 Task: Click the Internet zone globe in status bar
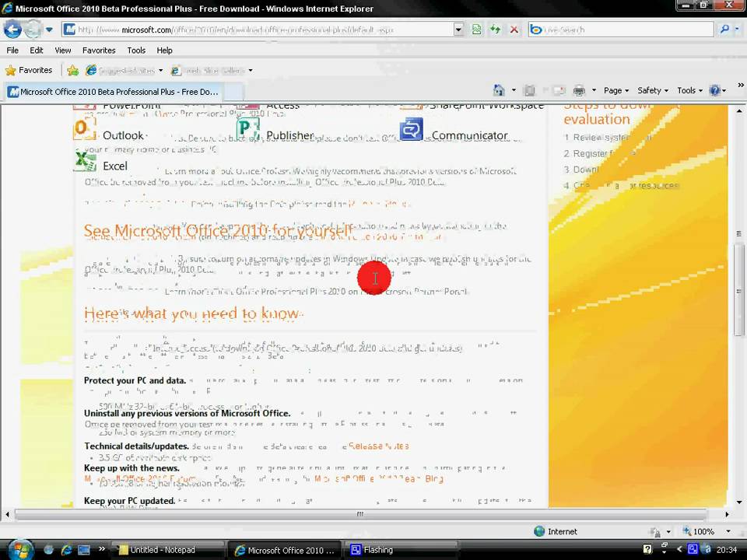coord(539,531)
